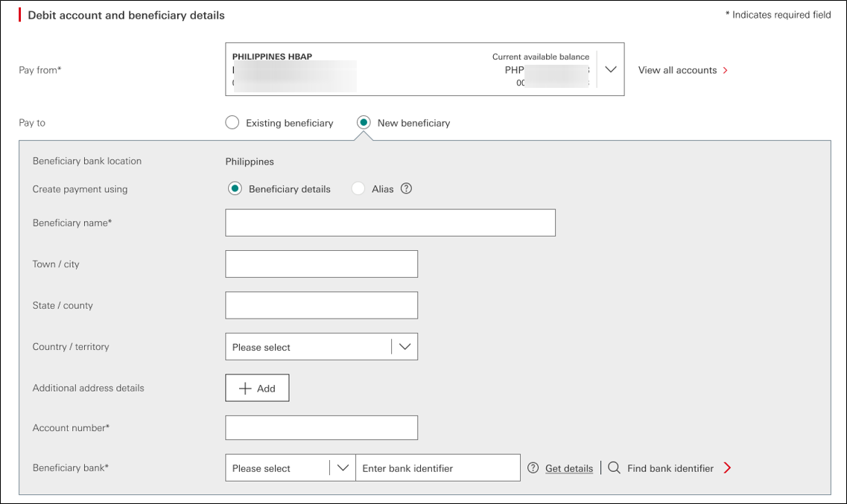This screenshot has width=847, height=504.
Task: Click the help icon next to Alias
Action: click(x=406, y=189)
